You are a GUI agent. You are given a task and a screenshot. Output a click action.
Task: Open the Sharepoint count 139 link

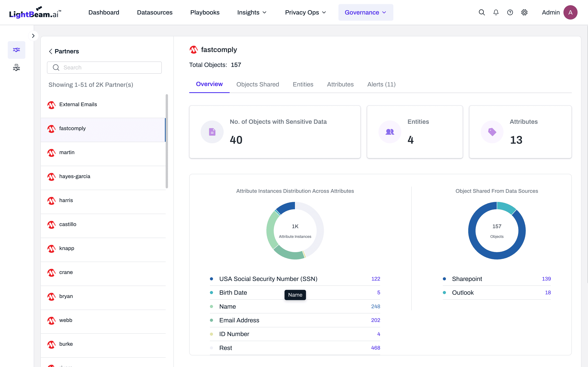pos(546,279)
